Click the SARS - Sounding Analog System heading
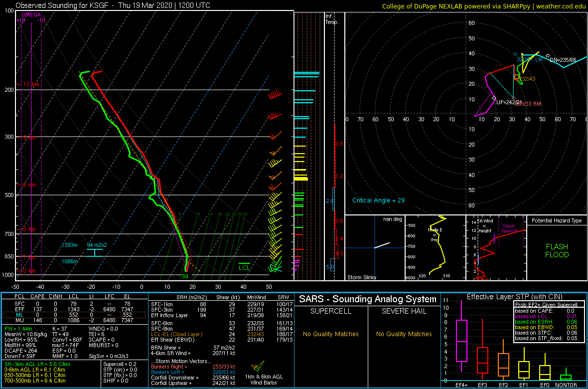588x389 pixels. pyautogui.click(x=368, y=299)
